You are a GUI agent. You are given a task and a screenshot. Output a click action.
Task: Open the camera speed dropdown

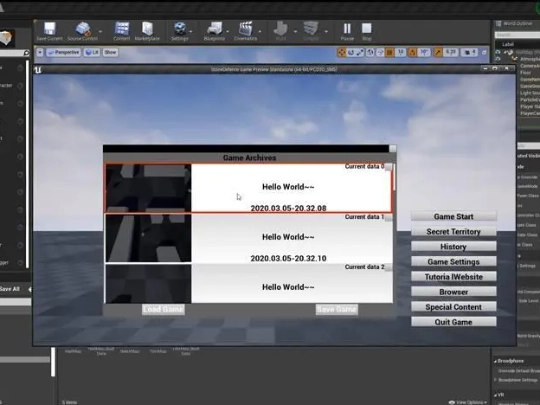tap(470, 52)
